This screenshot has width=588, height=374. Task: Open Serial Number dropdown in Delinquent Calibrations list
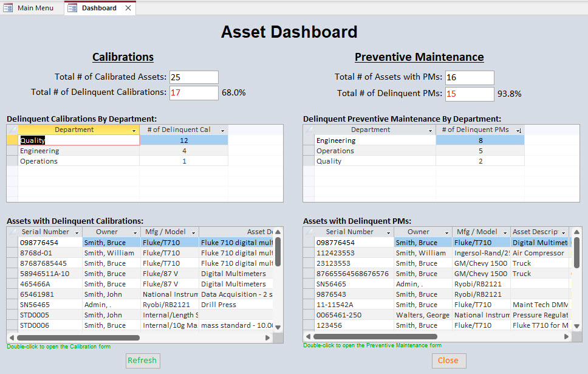click(77, 232)
